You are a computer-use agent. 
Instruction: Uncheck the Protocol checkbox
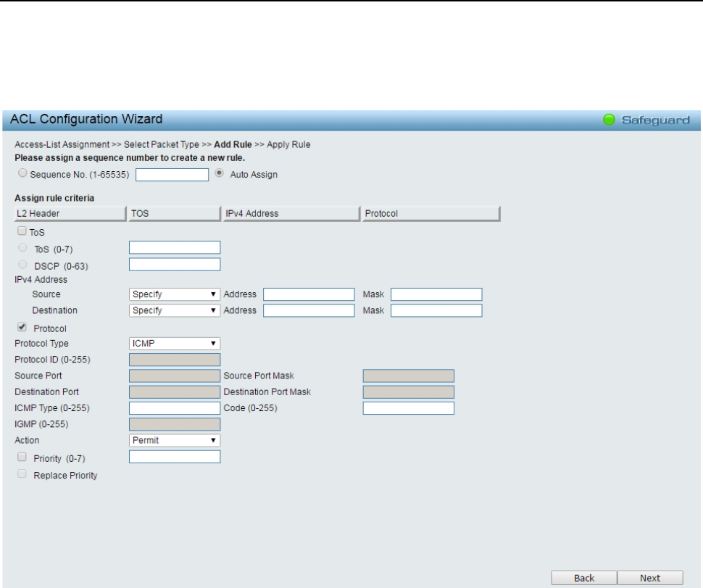pyautogui.click(x=22, y=327)
